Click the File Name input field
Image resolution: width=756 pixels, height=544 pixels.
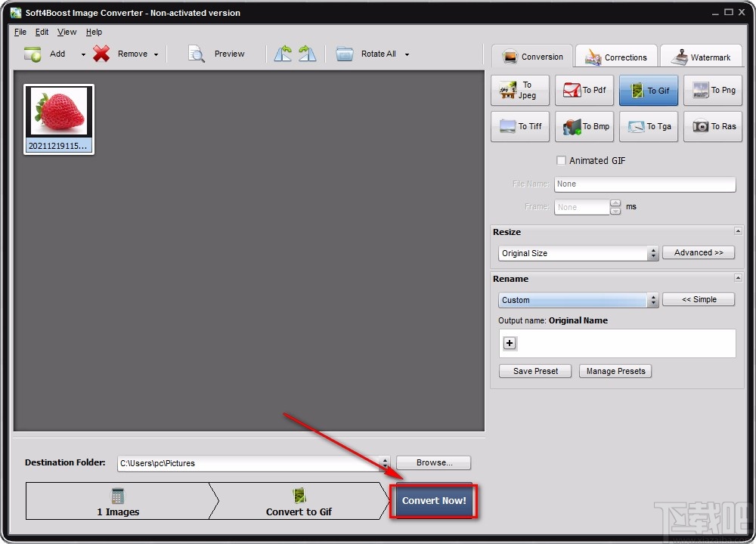645,184
